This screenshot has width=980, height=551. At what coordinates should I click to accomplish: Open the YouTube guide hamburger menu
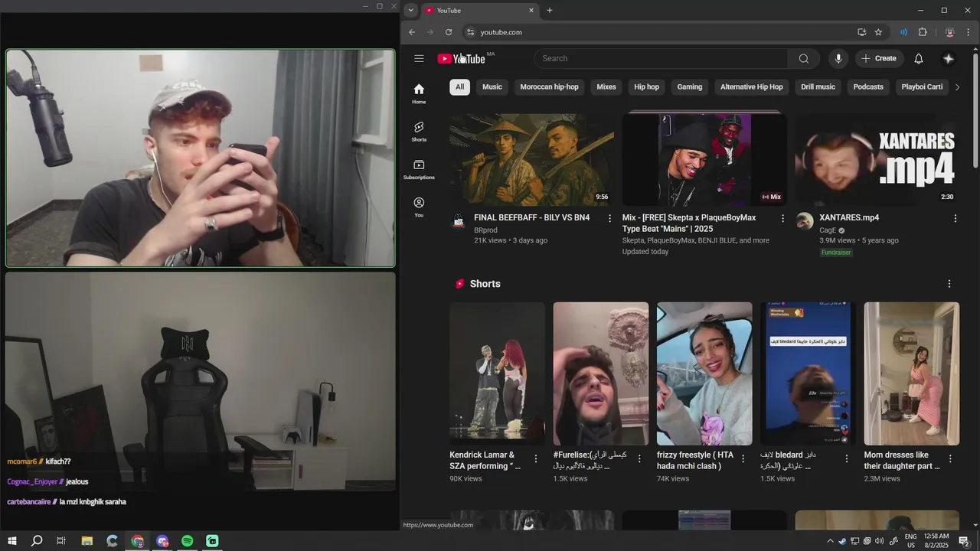pos(419,58)
